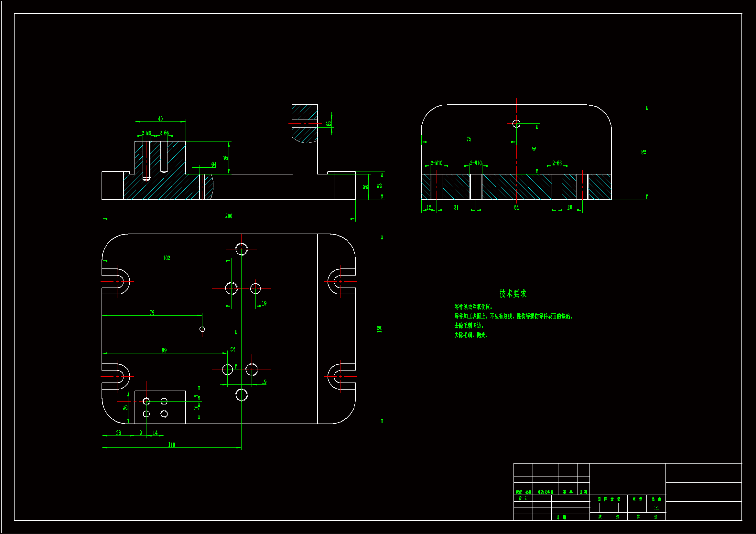Click the 比例 cell in title block
The image size is (756, 534).
coord(656,499)
